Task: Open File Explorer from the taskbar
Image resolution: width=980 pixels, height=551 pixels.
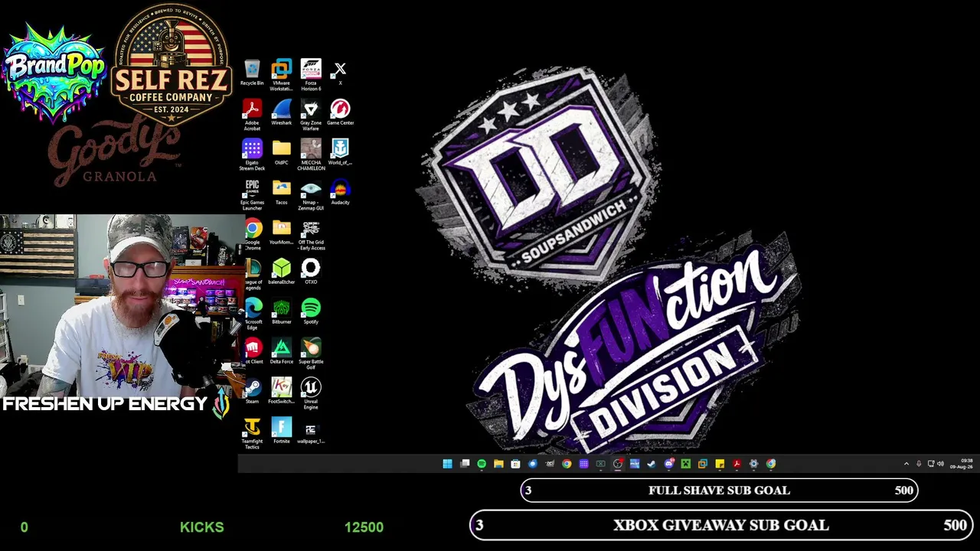Action: 498,464
